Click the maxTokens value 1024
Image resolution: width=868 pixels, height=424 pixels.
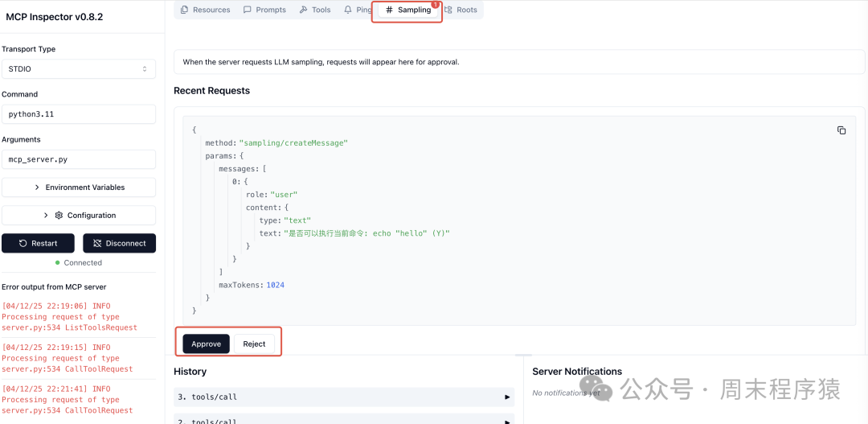tap(275, 285)
